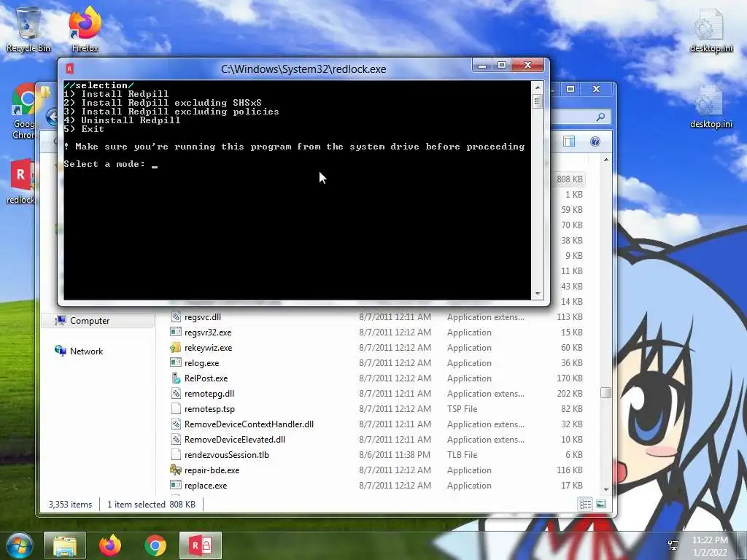747x560 pixels.
Task: Click 8/6/2011 11:38 PM date cell
Action: tap(395, 455)
